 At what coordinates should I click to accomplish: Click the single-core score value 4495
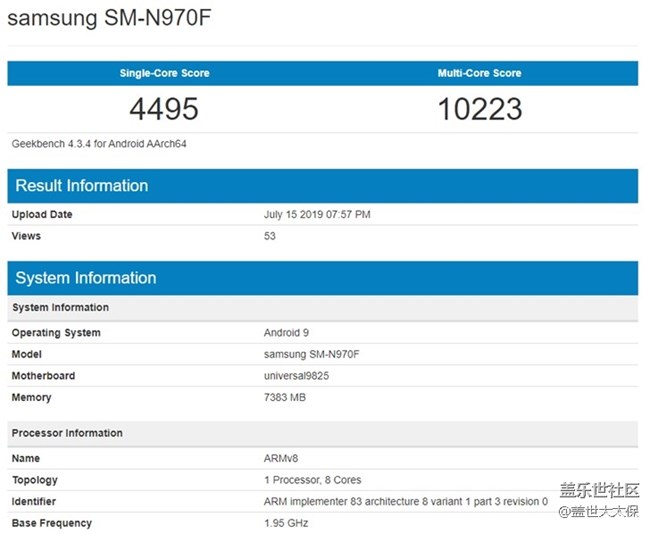[164, 109]
